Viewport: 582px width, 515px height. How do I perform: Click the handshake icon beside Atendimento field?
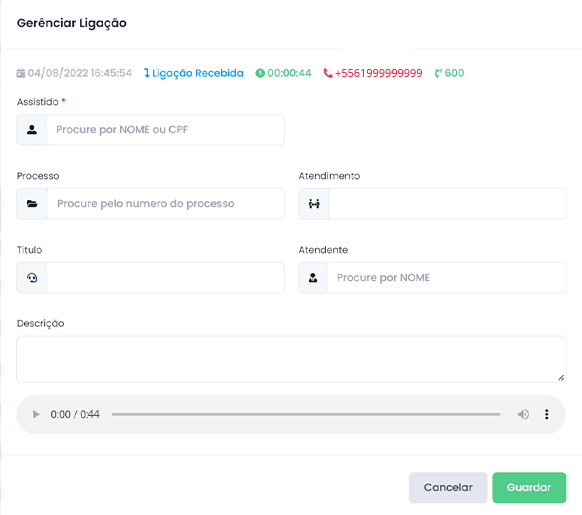pyautogui.click(x=314, y=204)
